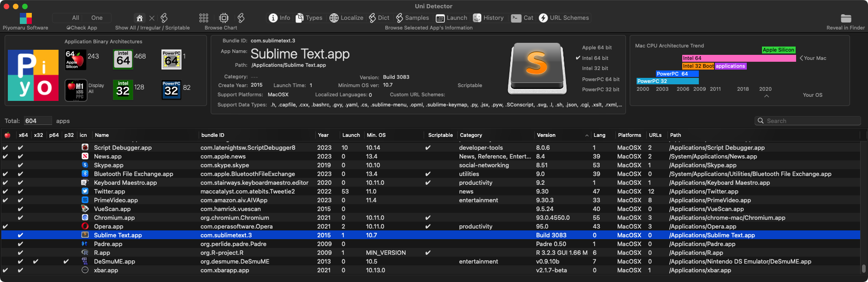The image size is (868, 282).
Task: Select the News.app row name
Action: (108, 157)
